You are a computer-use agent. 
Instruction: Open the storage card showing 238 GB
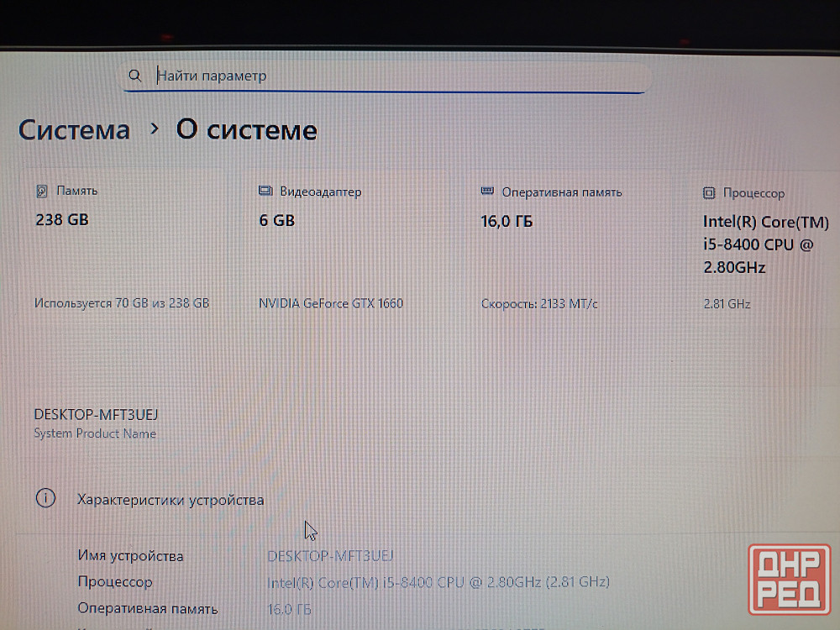click(x=61, y=220)
